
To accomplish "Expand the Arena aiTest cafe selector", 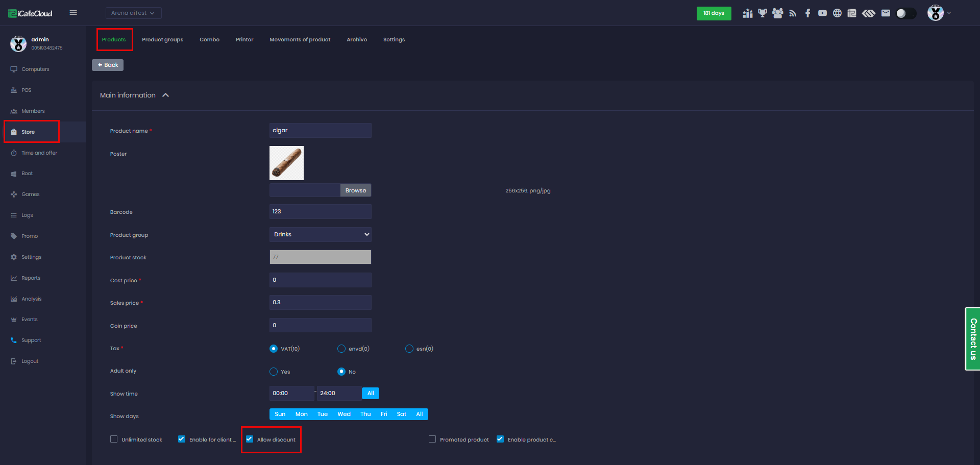I will (x=133, y=13).
